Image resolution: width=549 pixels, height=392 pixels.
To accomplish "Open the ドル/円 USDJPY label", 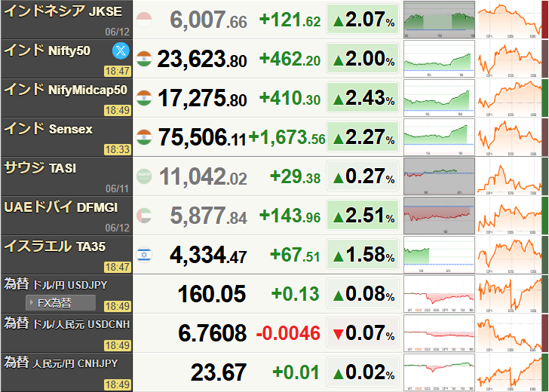I will (70, 285).
